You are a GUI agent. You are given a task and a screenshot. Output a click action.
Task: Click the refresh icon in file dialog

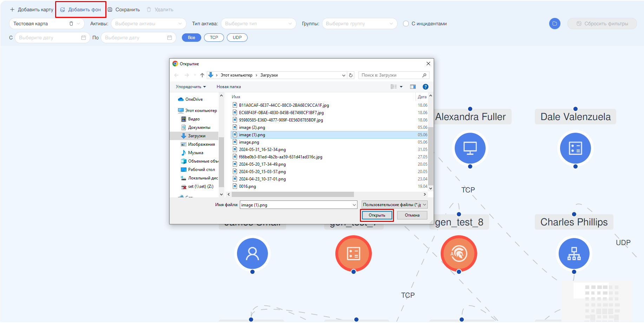pos(351,75)
